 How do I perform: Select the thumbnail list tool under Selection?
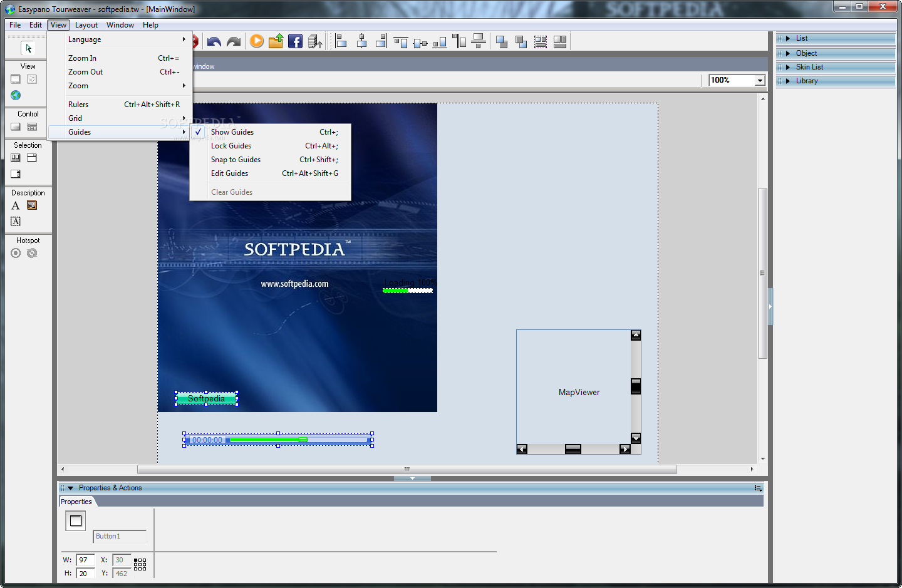(x=16, y=158)
